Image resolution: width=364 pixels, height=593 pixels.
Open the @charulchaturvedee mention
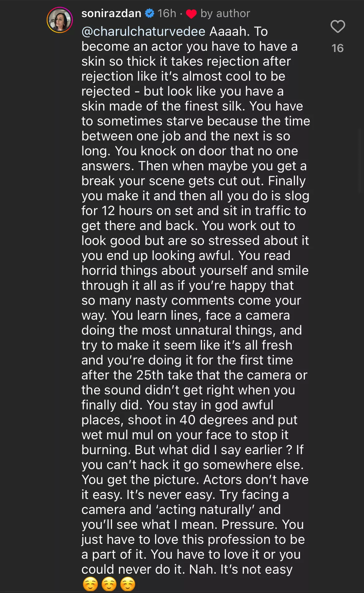143,31
